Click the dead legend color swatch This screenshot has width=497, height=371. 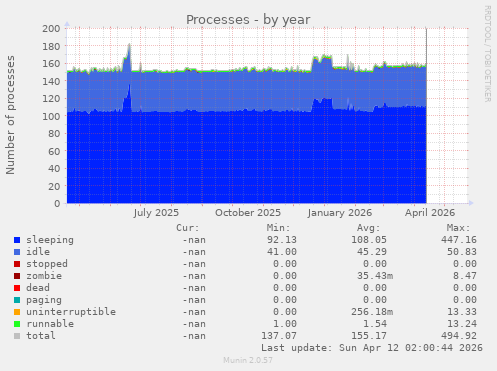click(17, 288)
